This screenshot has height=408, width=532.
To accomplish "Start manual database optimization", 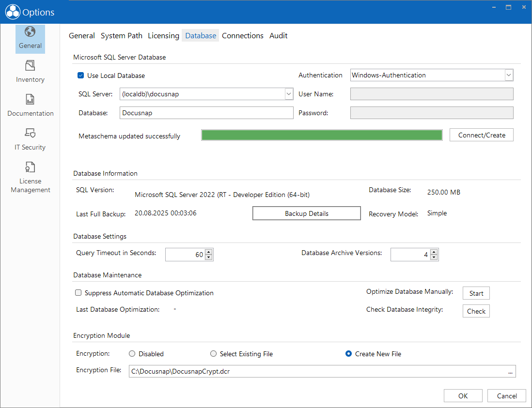I will coord(476,293).
